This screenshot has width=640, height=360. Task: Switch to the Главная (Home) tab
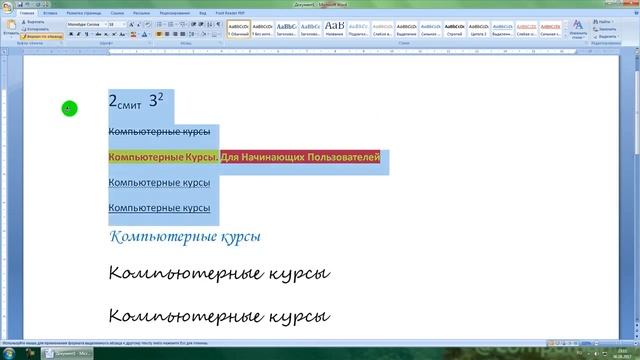[27, 13]
